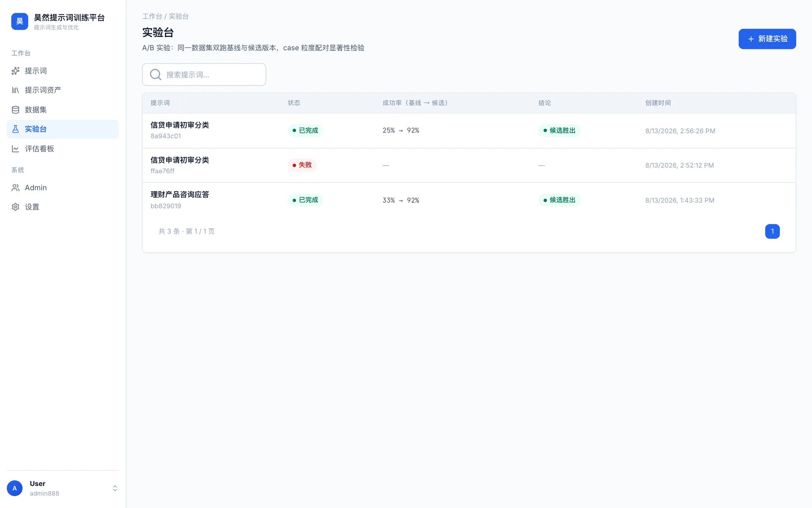Open the 提示词 menu item
The image size is (812, 508).
point(63,71)
